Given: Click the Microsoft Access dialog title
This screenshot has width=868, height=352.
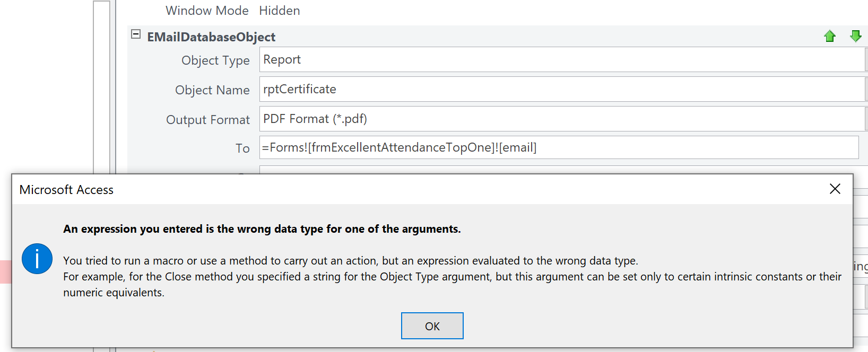Looking at the screenshot, I should pos(66,190).
